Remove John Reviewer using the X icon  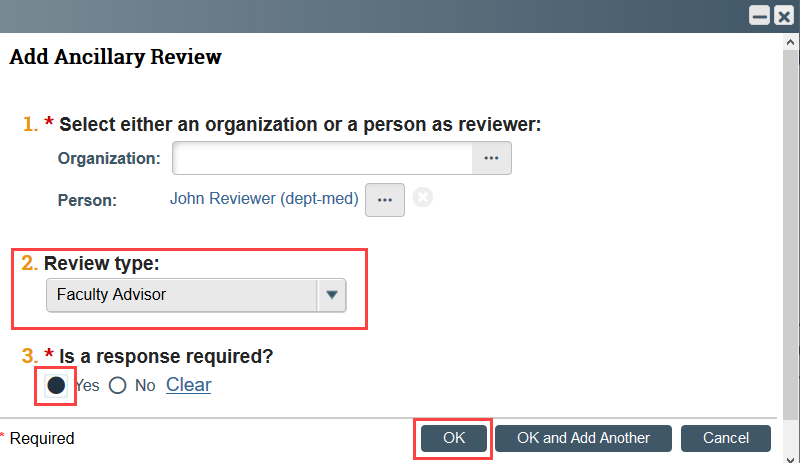[x=423, y=197]
